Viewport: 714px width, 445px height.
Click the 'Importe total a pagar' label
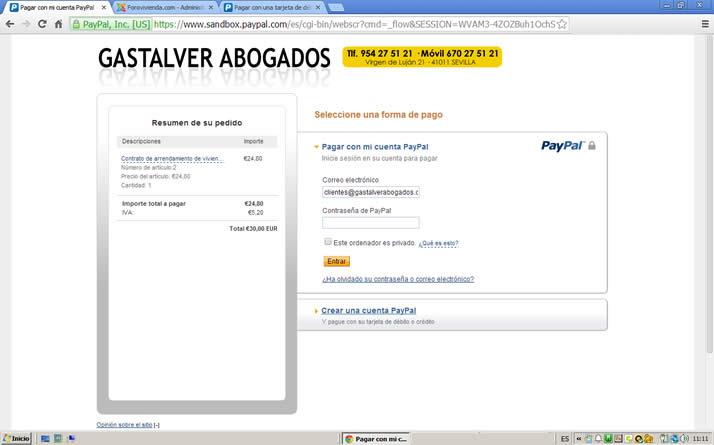click(x=153, y=204)
